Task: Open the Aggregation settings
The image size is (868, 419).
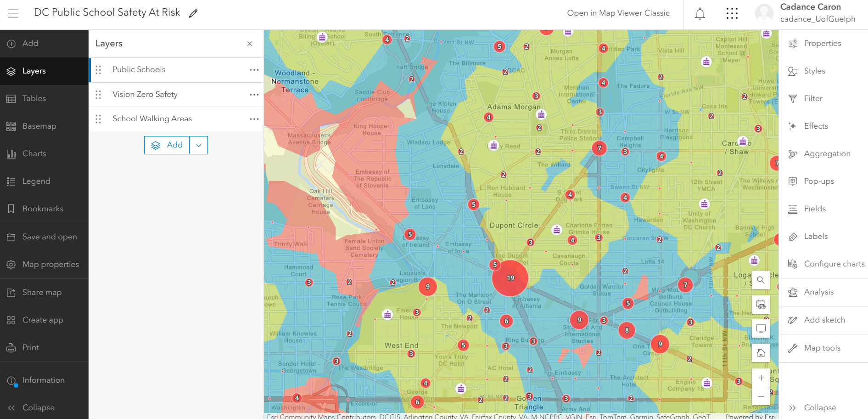Action: click(827, 153)
